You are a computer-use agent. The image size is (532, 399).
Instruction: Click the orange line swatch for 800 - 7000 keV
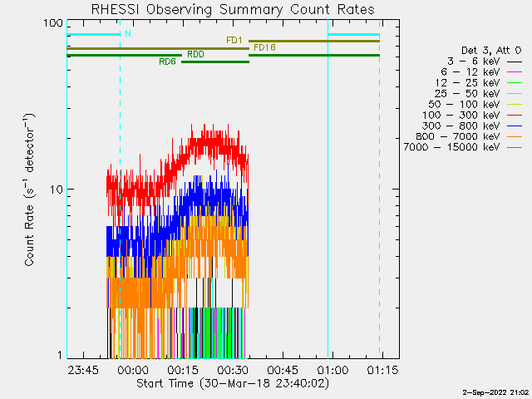(x=515, y=136)
